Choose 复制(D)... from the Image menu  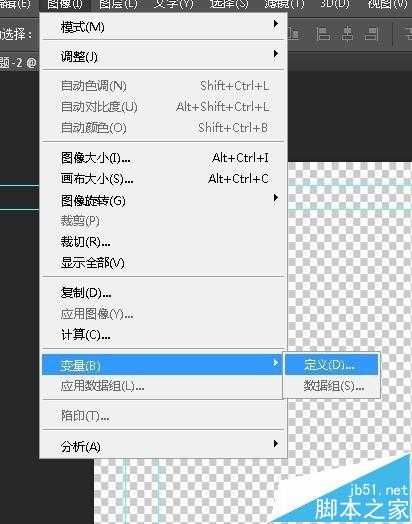pos(163,293)
